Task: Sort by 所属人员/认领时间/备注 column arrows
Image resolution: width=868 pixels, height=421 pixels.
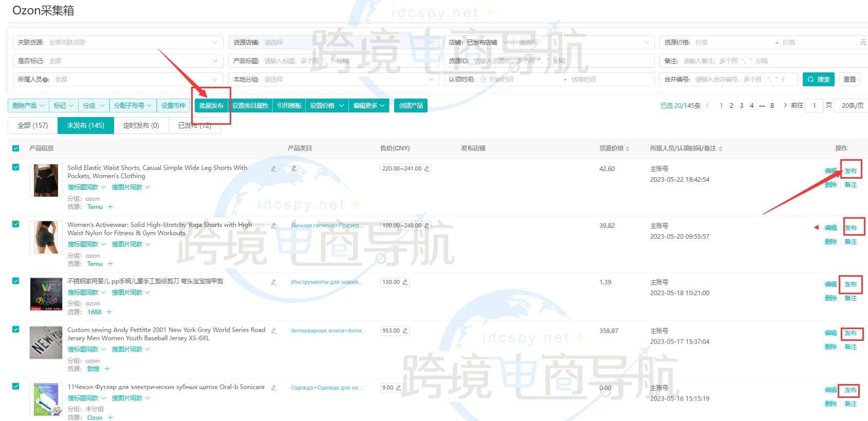Action: point(721,148)
